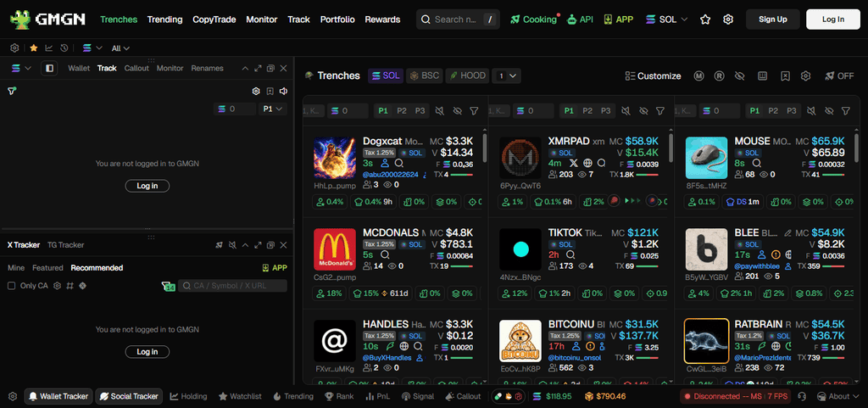Open the favorites star in header
868x408 pixels.
(x=704, y=20)
